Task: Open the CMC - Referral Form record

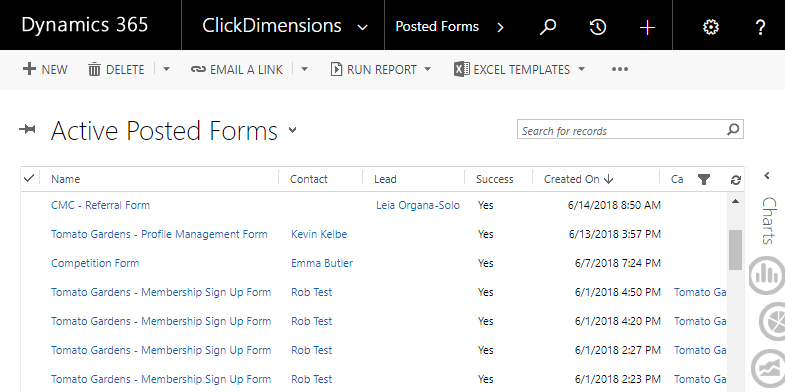Action: [100, 205]
